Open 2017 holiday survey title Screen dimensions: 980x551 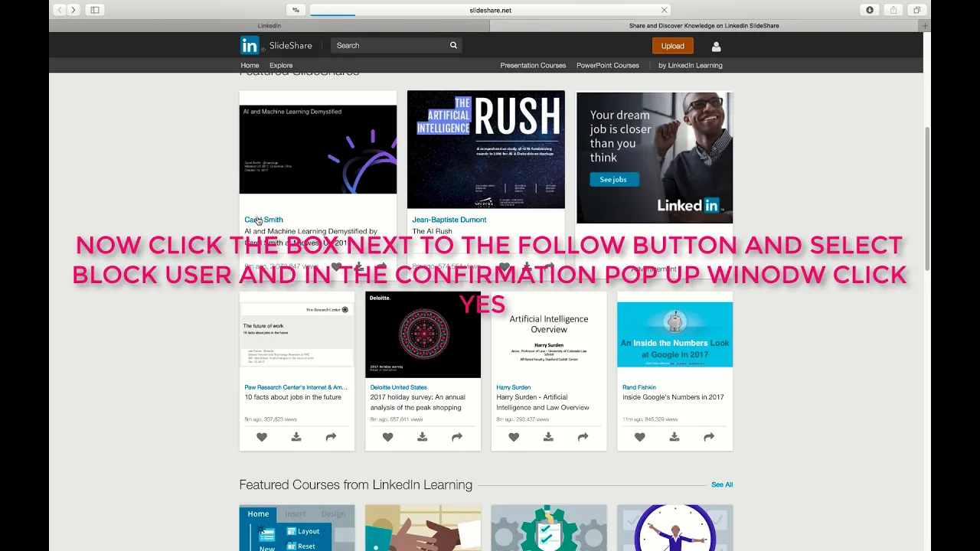tap(417, 403)
